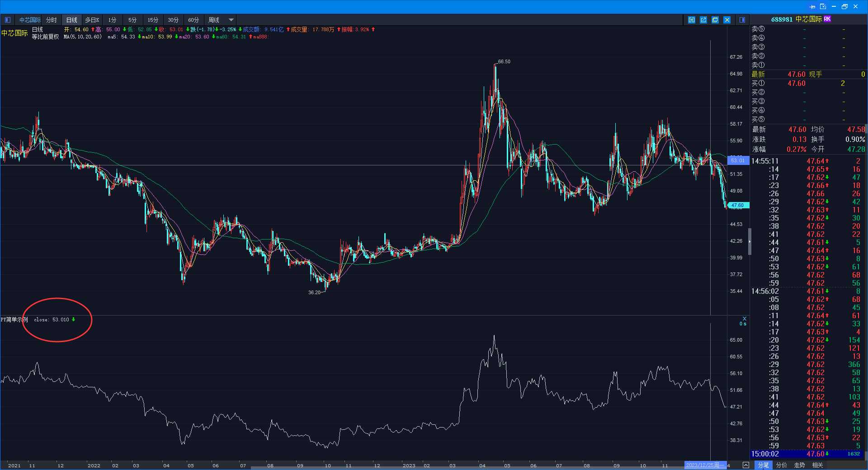The image size is (868, 470).
Task: Select the 5分 period tab
Action: point(132,20)
